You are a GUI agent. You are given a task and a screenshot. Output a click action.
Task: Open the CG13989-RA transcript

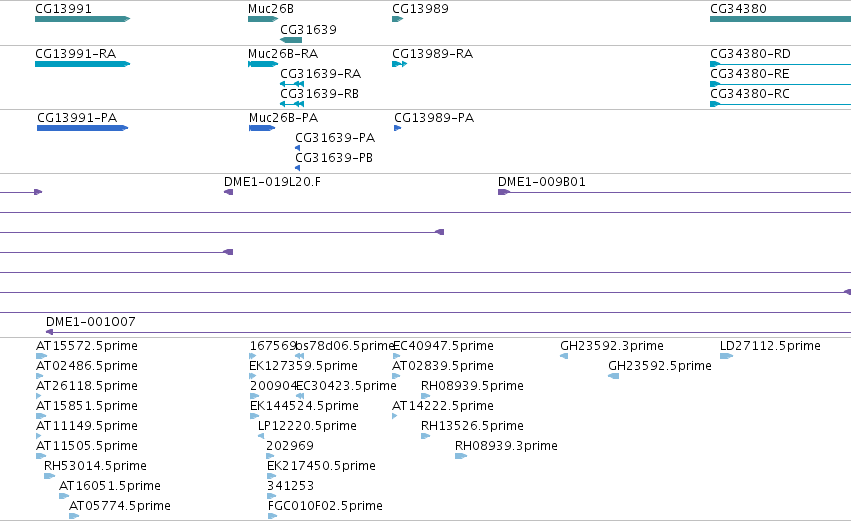[433, 54]
